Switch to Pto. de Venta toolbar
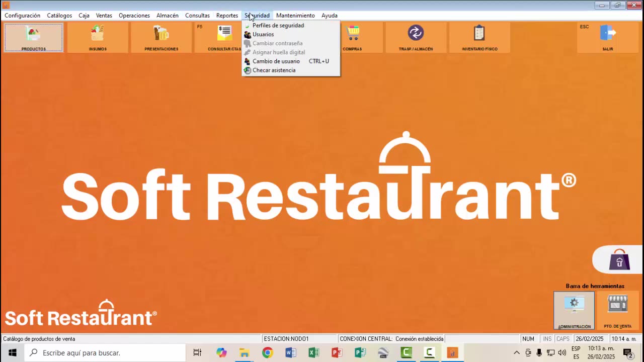Screen dimensions: 644x362 (617, 311)
